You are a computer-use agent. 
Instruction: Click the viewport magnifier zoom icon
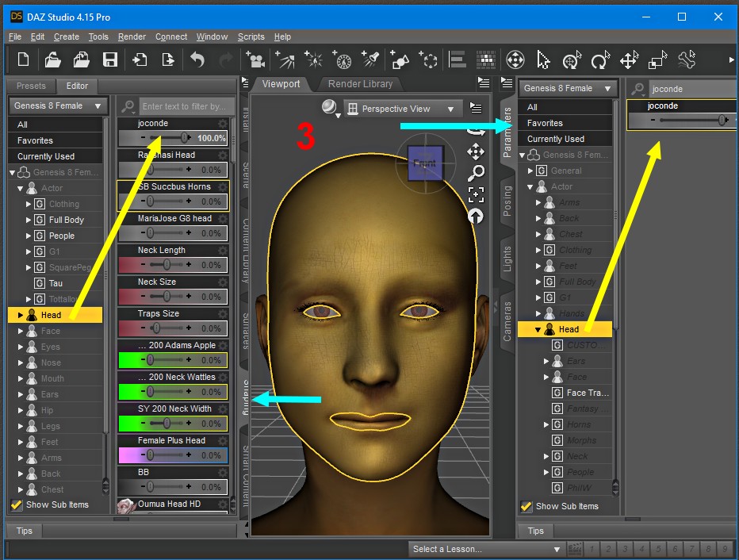click(476, 173)
